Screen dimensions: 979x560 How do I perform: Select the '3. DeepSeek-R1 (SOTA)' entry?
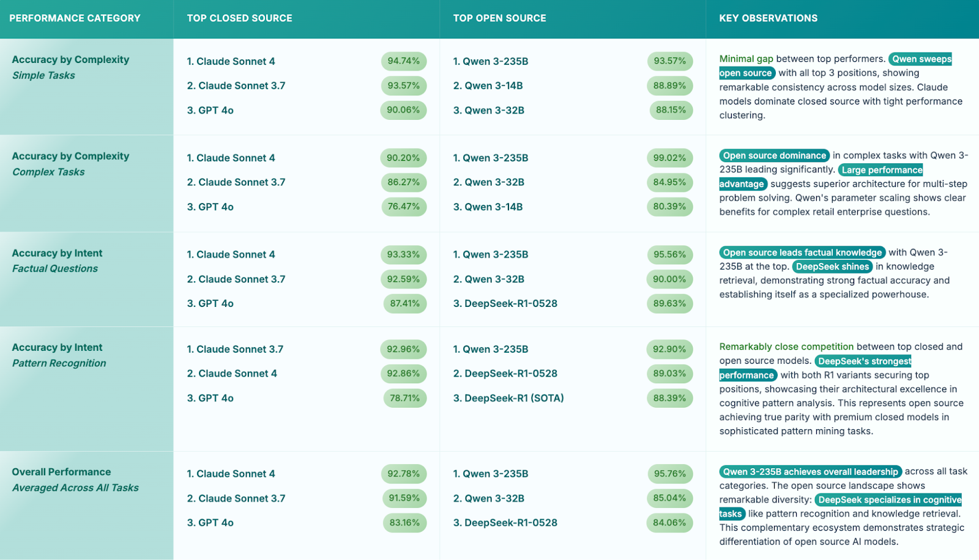click(508, 398)
